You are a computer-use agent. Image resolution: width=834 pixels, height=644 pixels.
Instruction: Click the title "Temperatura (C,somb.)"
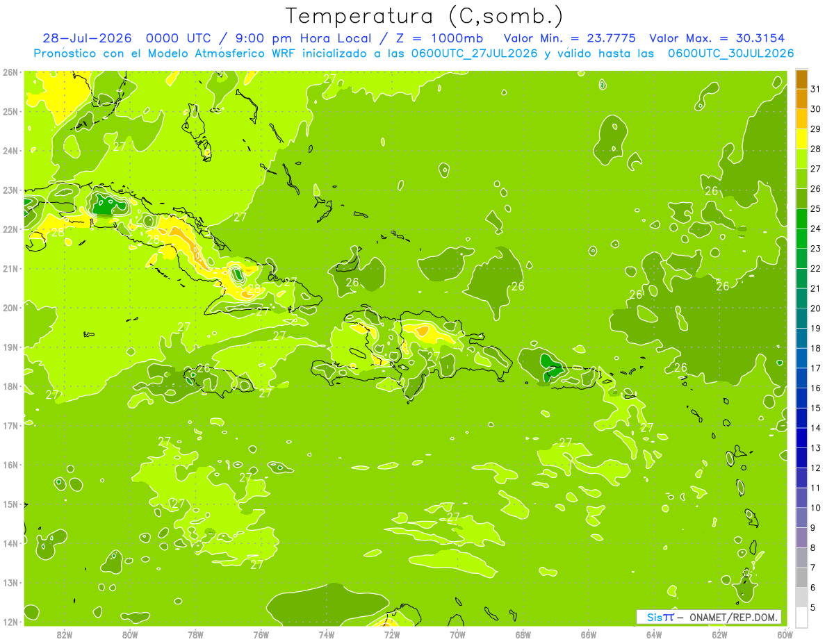click(x=424, y=16)
